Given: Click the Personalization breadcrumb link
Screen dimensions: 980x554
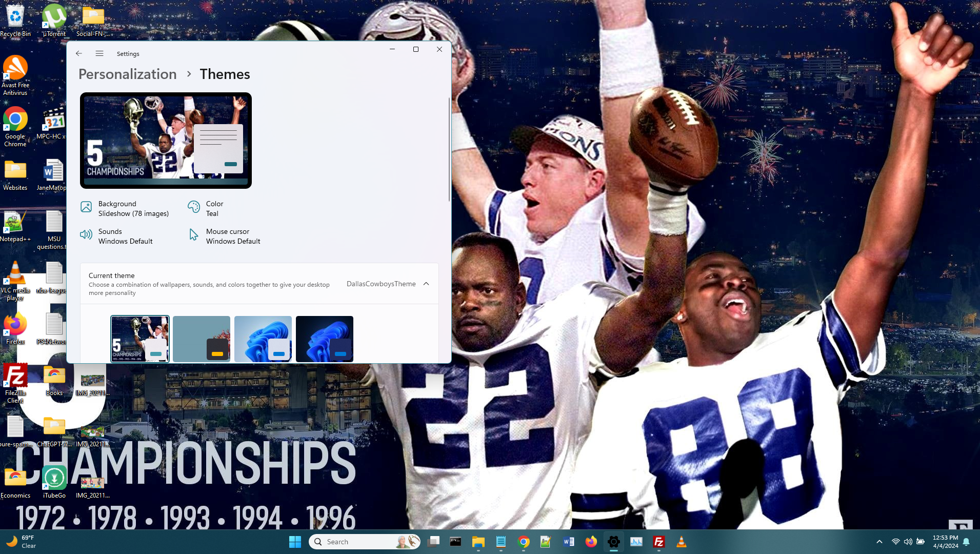Looking at the screenshot, I should click(x=128, y=74).
